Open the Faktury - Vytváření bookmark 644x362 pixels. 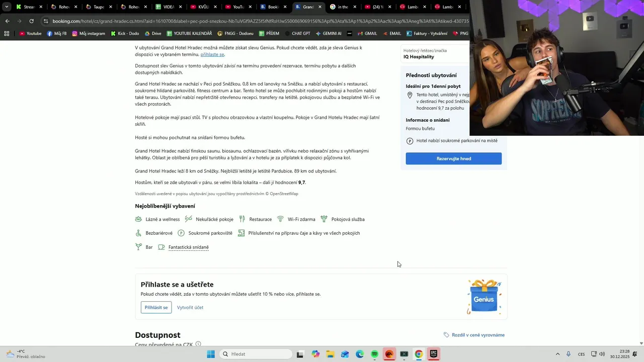427,34
